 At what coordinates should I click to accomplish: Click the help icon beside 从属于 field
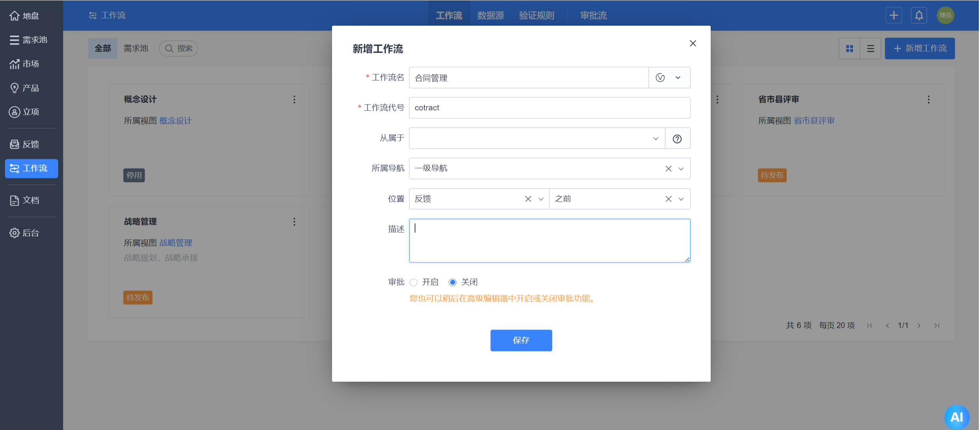pyautogui.click(x=677, y=139)
